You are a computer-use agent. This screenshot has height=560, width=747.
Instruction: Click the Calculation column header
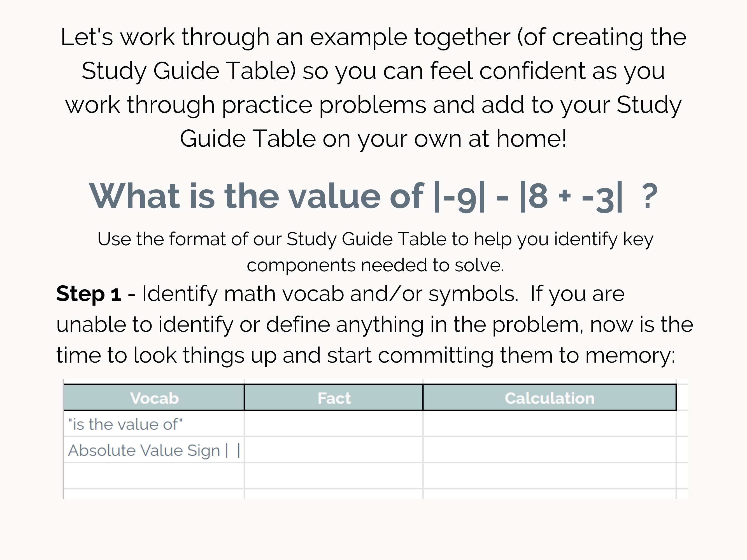[x=550, y=398]
